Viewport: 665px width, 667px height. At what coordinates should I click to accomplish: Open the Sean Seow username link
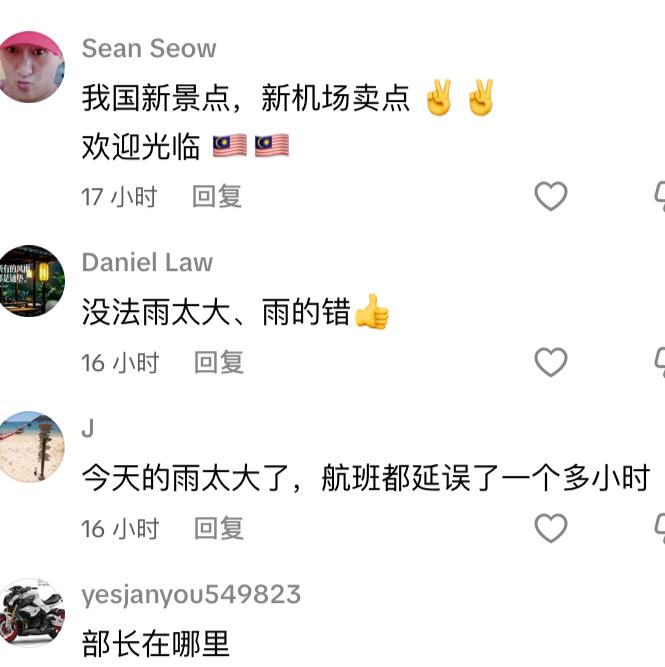149,48
